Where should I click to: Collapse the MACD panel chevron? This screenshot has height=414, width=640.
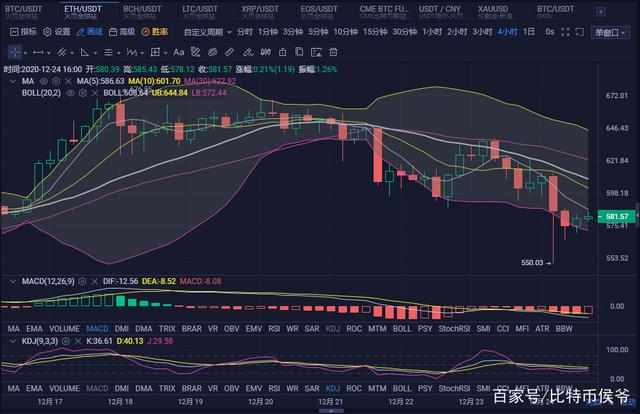point(13,281)
